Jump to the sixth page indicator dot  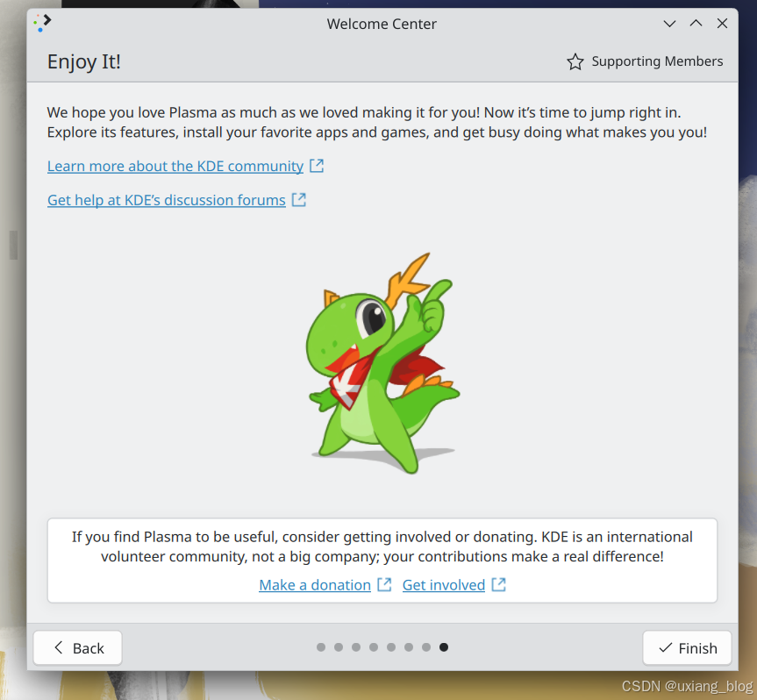[x=409, y=646]
